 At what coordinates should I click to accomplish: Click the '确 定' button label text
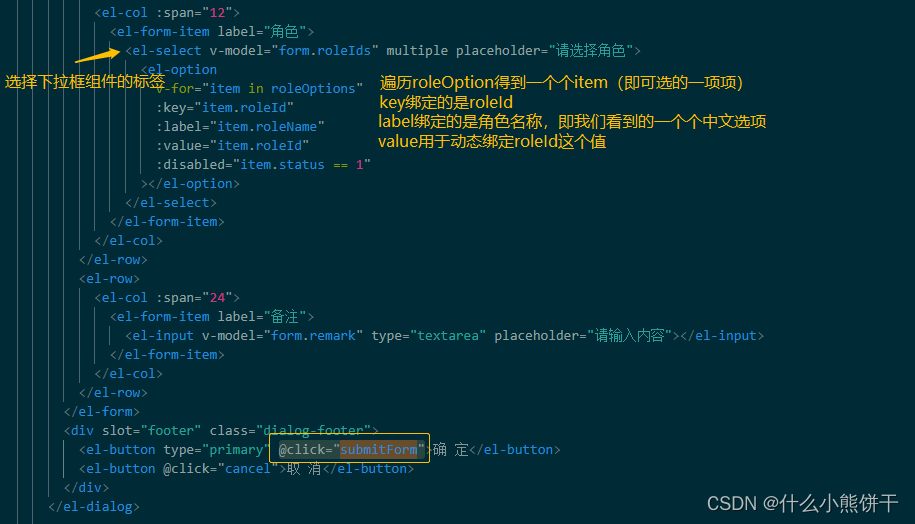[x=450, y=450]
